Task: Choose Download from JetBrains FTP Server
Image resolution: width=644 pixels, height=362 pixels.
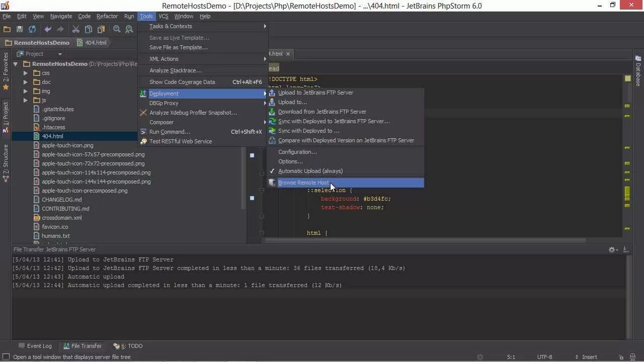Action: [345, 112]
